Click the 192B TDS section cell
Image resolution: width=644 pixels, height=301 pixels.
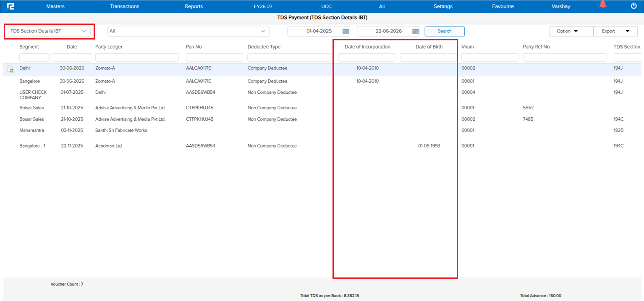click(618, 130)
